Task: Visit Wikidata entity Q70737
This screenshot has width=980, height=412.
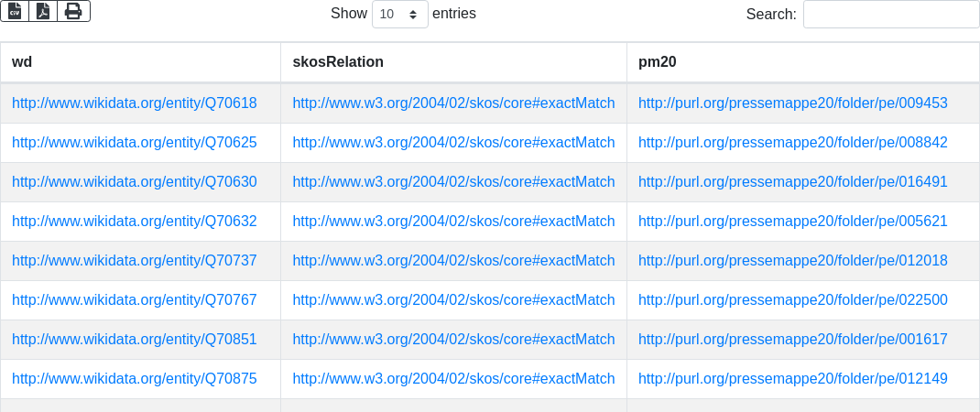Action: point(134,261)
